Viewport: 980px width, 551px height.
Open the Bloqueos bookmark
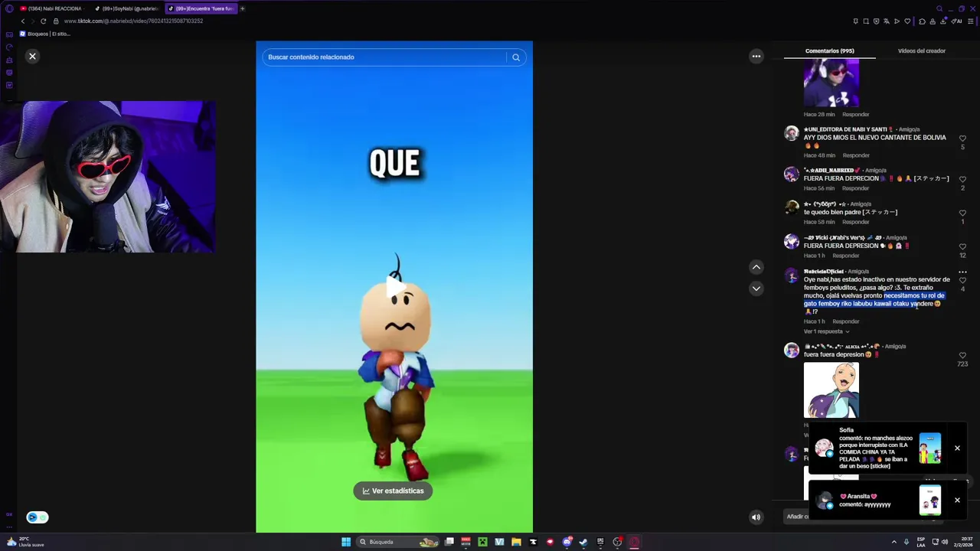click(44, 34)
